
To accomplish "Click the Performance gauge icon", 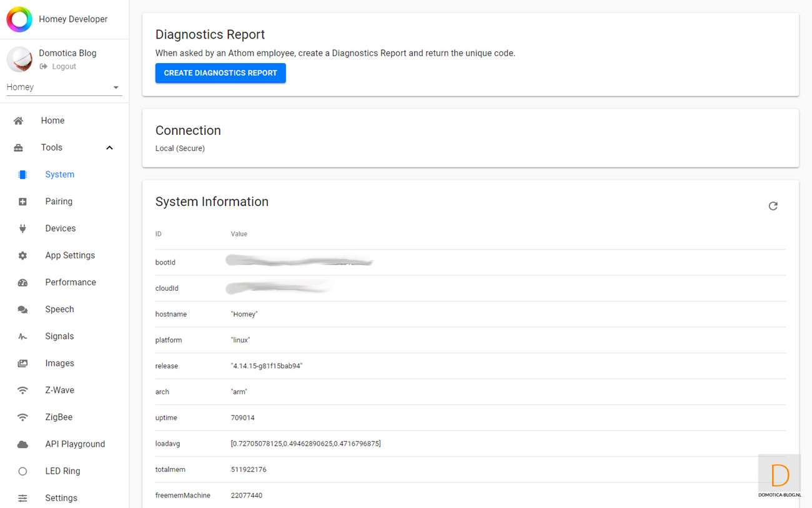I will pos(22,283).
